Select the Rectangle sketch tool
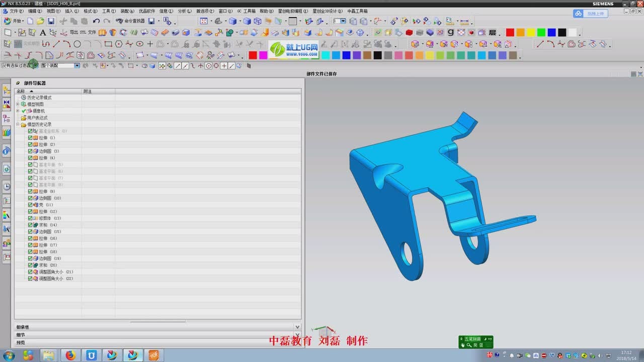Screen dimensions: 644x362 tap(108, 44)
